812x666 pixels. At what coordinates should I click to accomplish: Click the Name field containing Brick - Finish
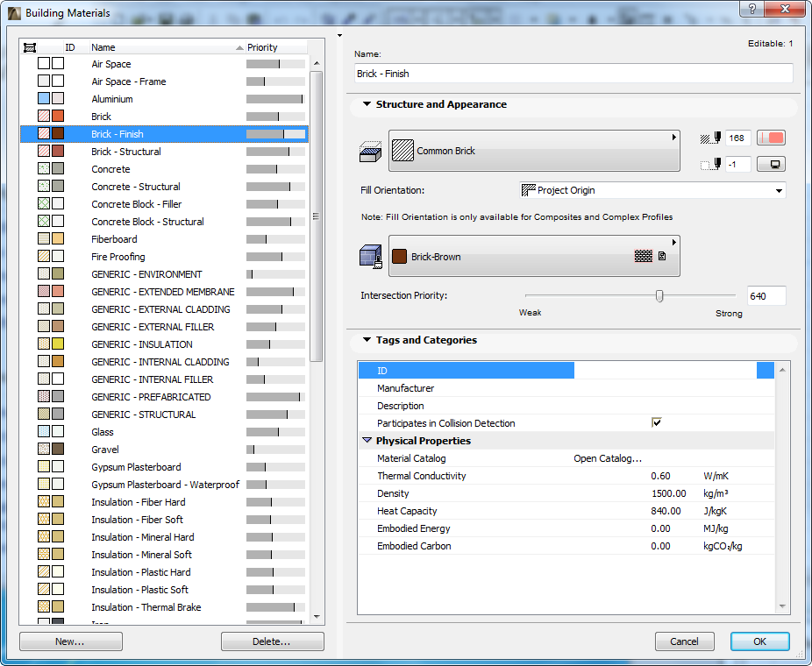point(573,74)
